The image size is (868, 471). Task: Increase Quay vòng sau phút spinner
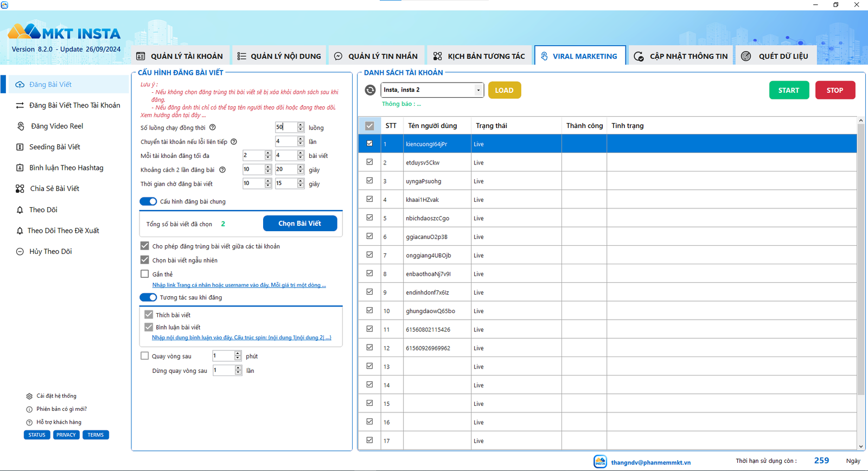(x=238, y=353)
